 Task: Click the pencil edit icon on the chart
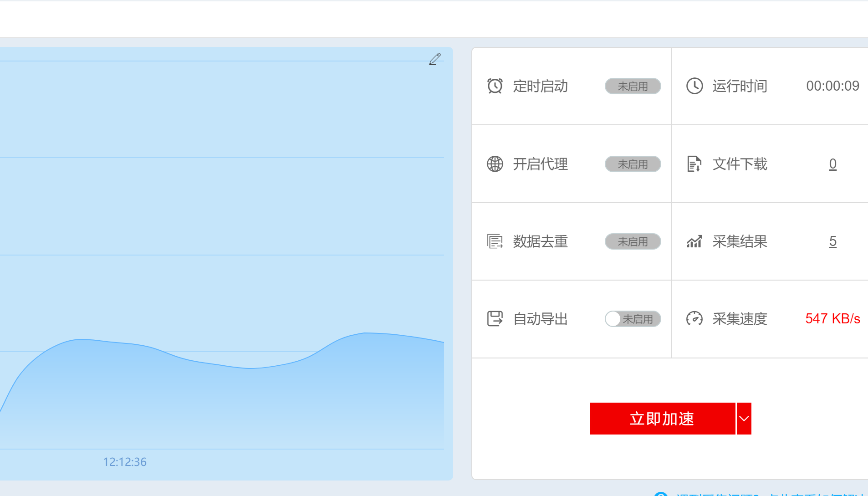(x=435, y=59)
